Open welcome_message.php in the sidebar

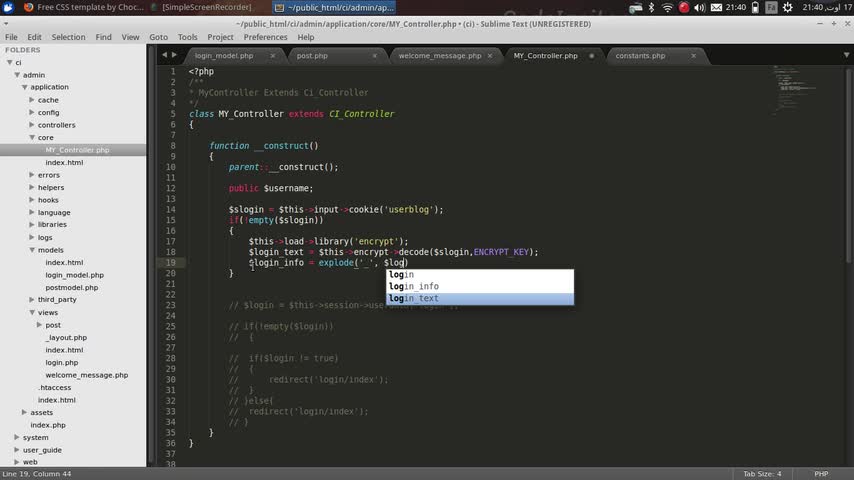[x=87, y=375]
